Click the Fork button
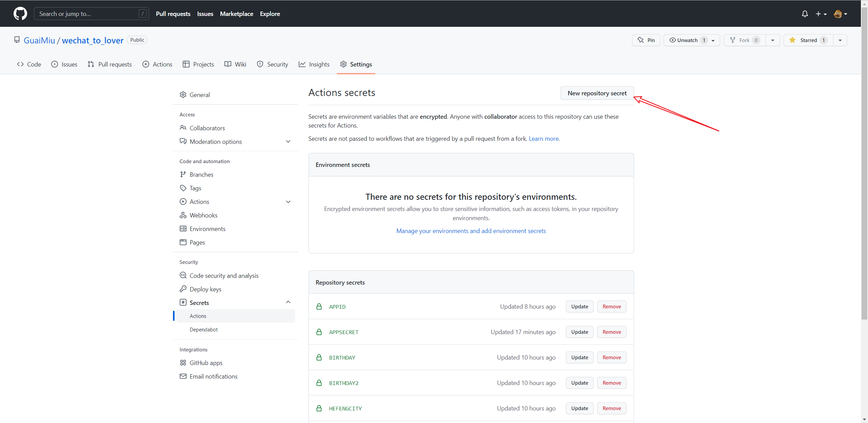Screen dimensions: 868x423 coord(745,40)
